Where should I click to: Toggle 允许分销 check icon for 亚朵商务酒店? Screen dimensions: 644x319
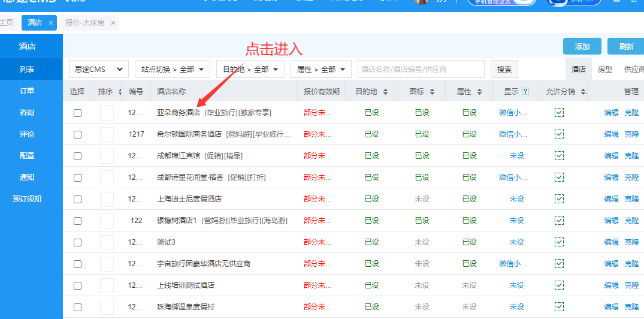pyautogui.click(x=559, y=113)
